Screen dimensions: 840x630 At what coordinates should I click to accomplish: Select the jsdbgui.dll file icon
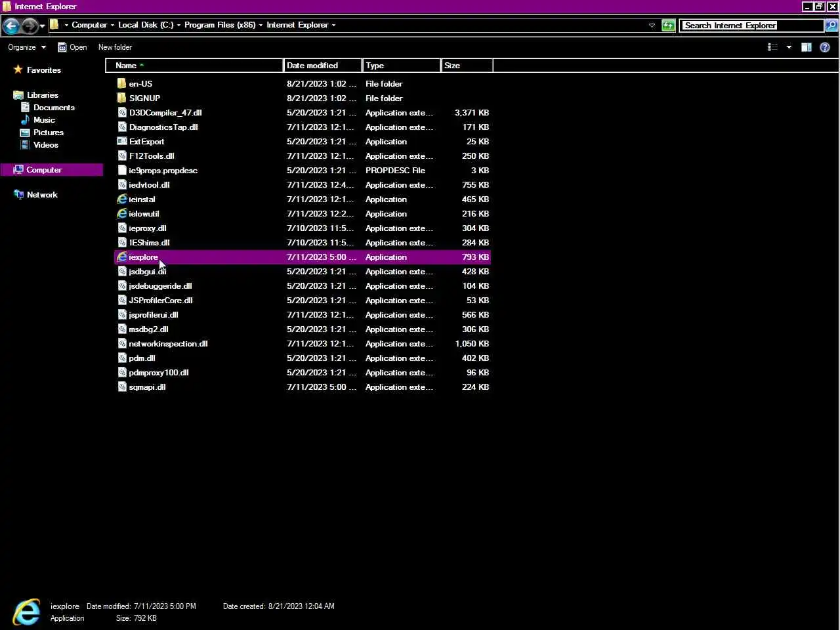pyautogui.click(x=122, y=271)
